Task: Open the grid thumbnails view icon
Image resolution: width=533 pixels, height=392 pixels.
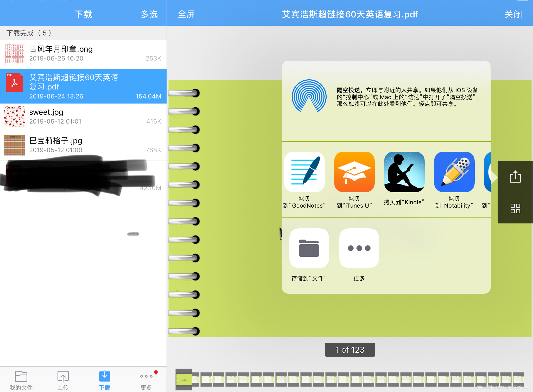Action: pyautogui.click(x=515, y=208)
